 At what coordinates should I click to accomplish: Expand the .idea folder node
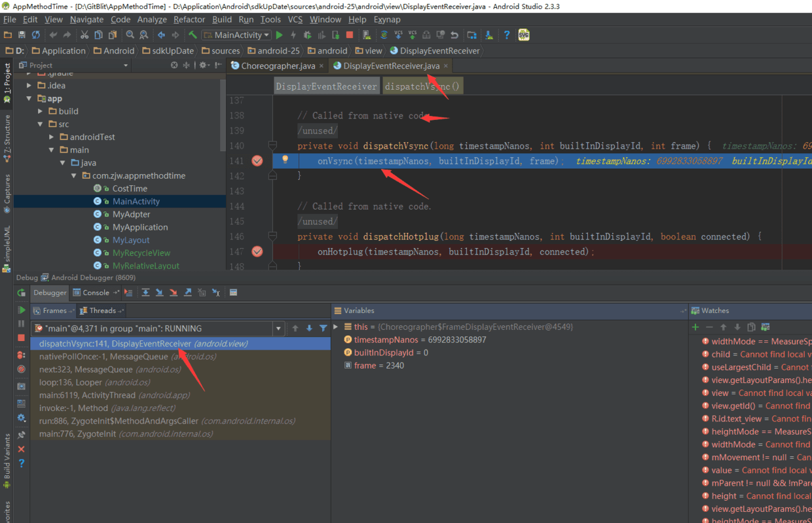pyautogui.click(x=29, y=85)
